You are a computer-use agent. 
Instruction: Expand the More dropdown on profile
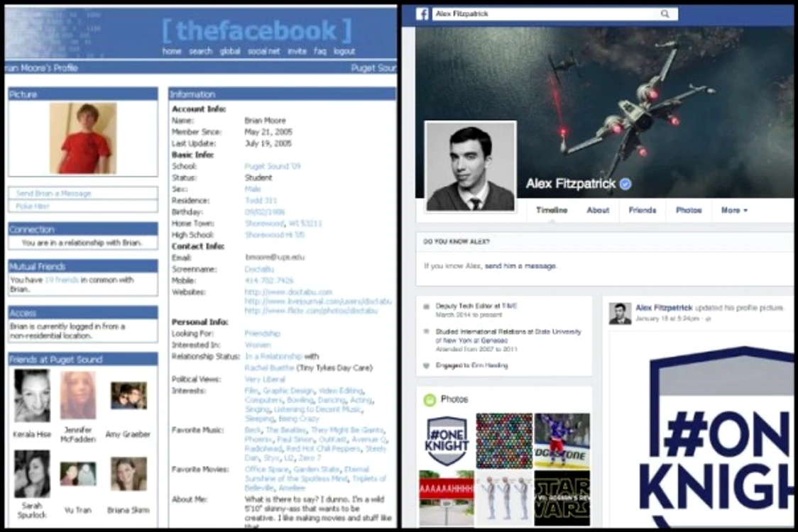point(734,210)
